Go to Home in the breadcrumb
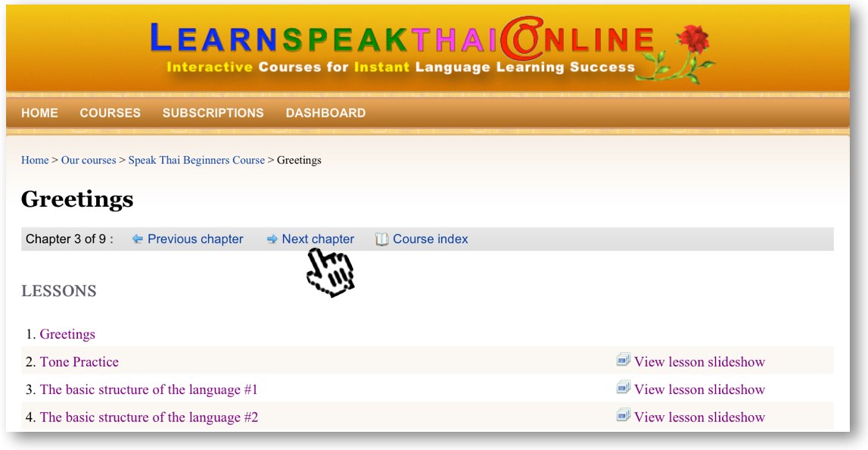 (35, 160)
